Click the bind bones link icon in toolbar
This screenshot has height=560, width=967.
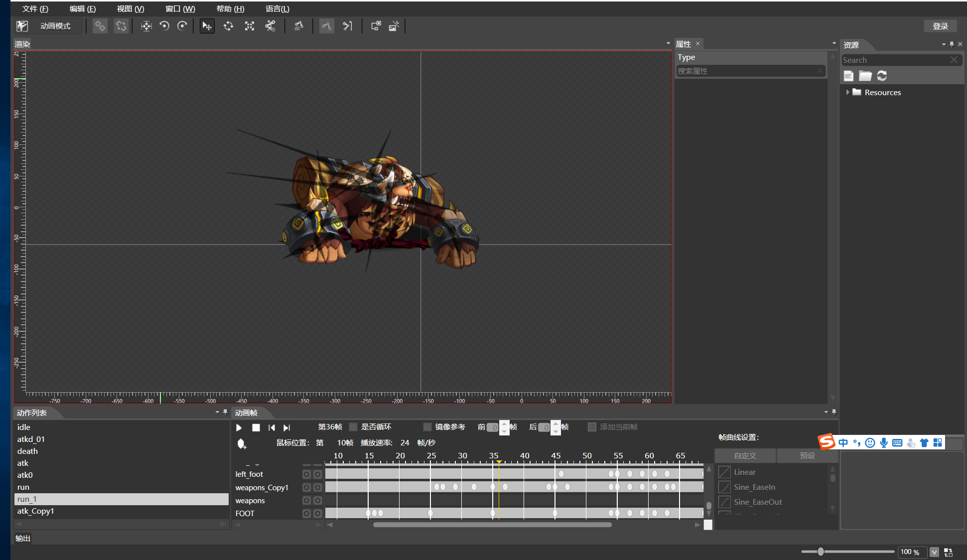coord(100,26)
